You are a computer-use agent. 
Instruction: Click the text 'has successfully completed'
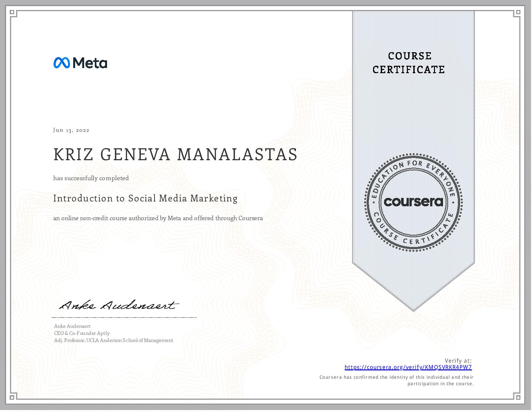91,178
